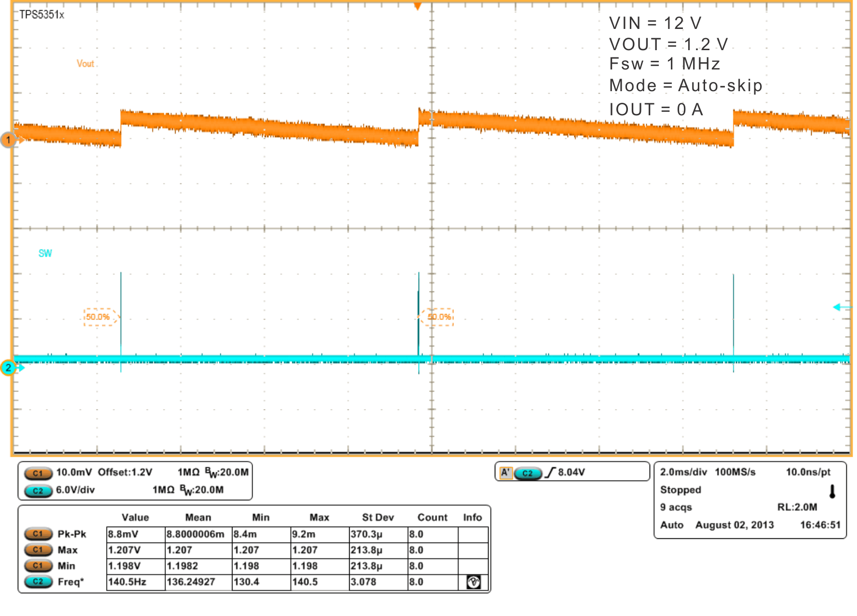
Task: Click the rising-edge trigger slope icon
Action: (550, 472)
